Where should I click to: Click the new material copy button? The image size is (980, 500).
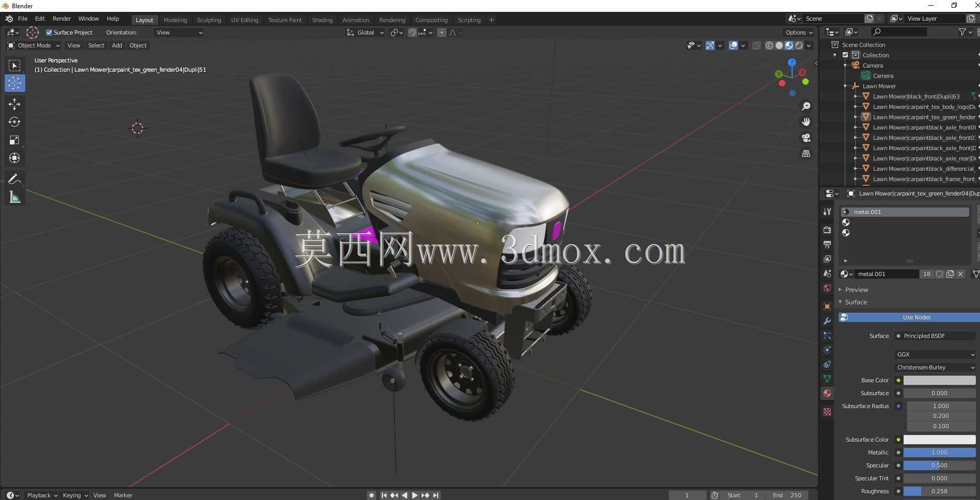[x=950, y=274]
